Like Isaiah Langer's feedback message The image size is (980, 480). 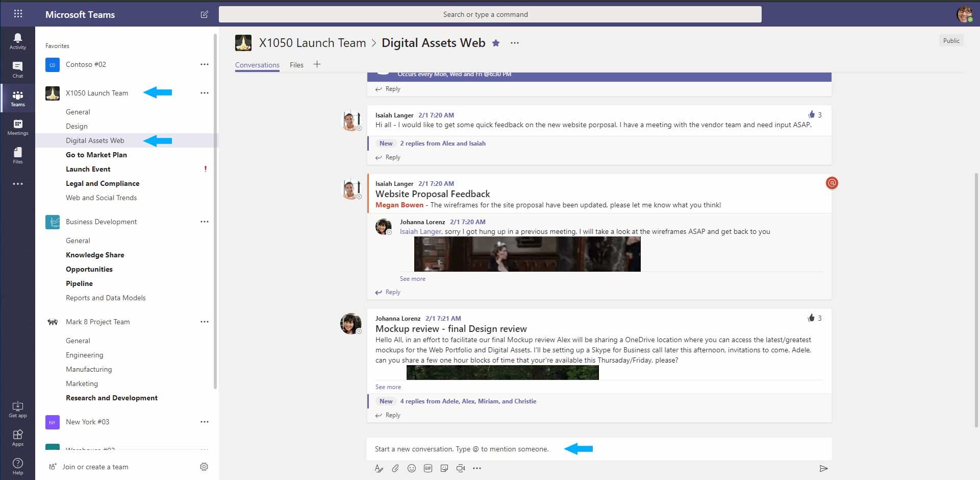click(x=811, y=114)
